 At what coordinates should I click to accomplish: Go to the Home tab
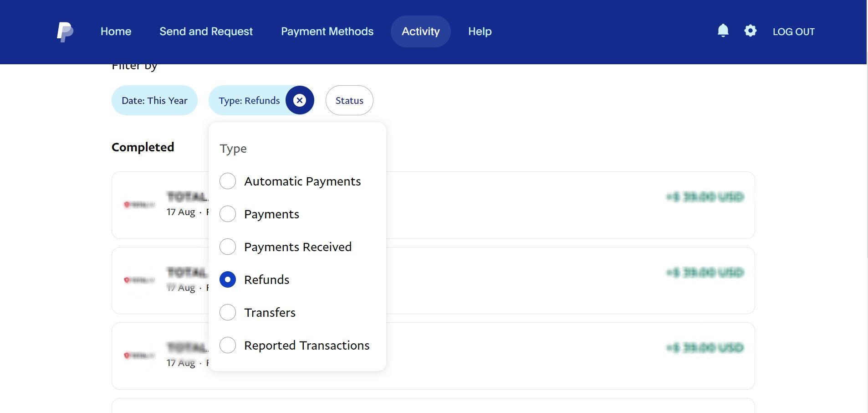pos(116,31)
